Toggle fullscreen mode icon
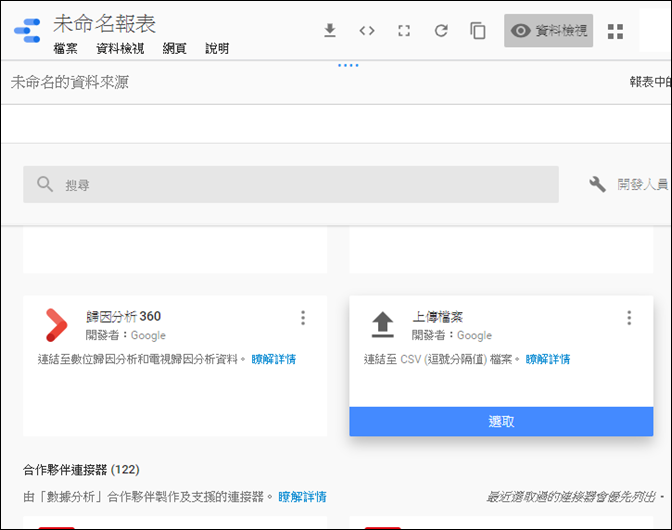Screen dimensions: 672x530 [x=404, y=30]
